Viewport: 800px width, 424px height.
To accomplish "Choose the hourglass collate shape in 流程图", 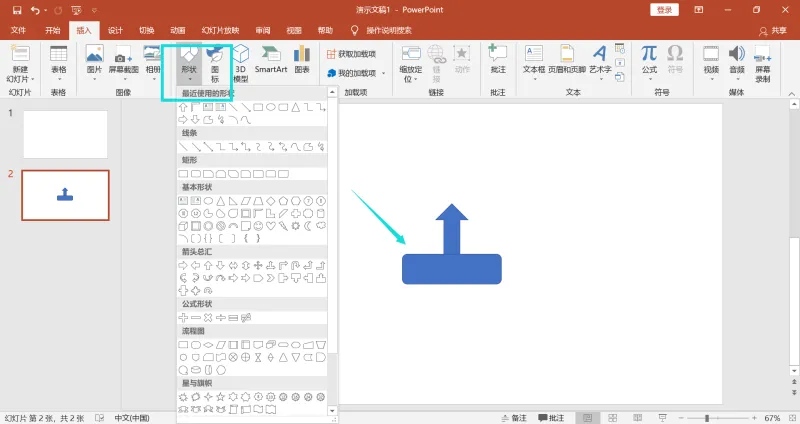I will click(258, 357).
